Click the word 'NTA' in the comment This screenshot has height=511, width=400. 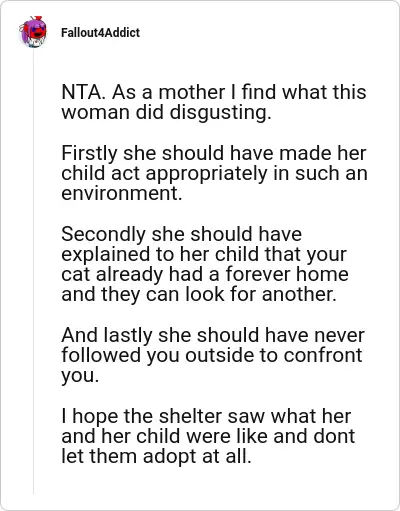click(81, 92)
